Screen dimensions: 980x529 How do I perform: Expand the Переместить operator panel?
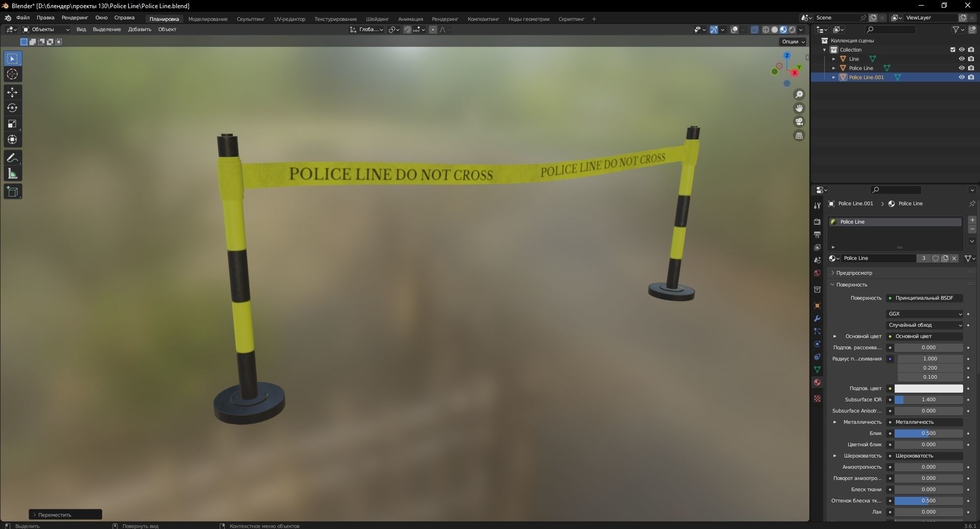[x=65, y=515]
